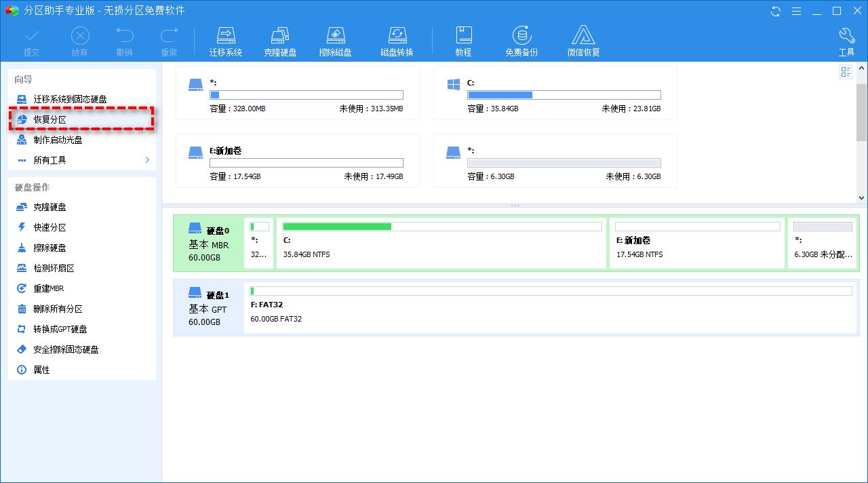The width and height of the screenshot is (868, 483).
Task: Click the 教程 (Tutorial) icon
Action: (464, 39)
